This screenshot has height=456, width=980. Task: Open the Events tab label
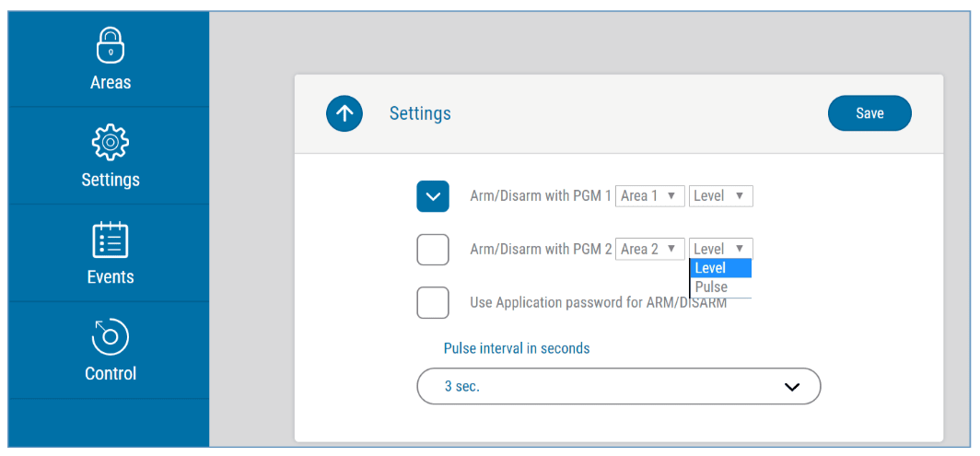(x=111, y=276)
